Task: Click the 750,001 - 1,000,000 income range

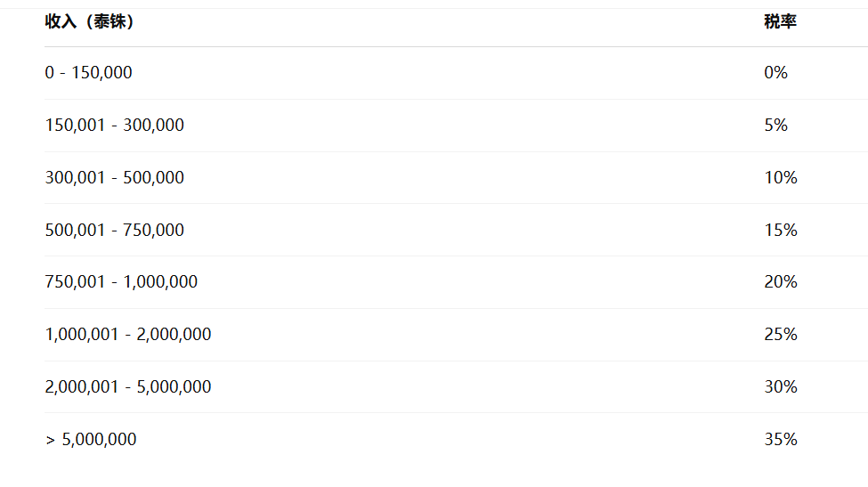Action: [121, 281]
